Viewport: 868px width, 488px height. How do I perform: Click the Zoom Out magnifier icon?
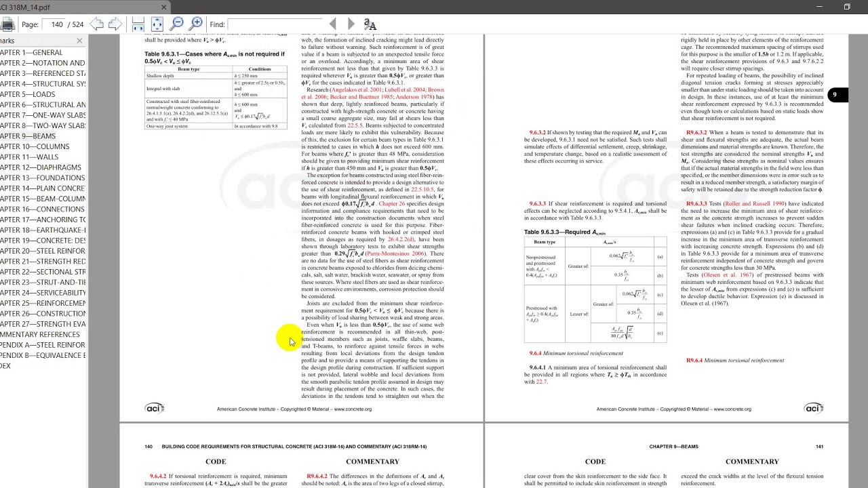[177, 24]
